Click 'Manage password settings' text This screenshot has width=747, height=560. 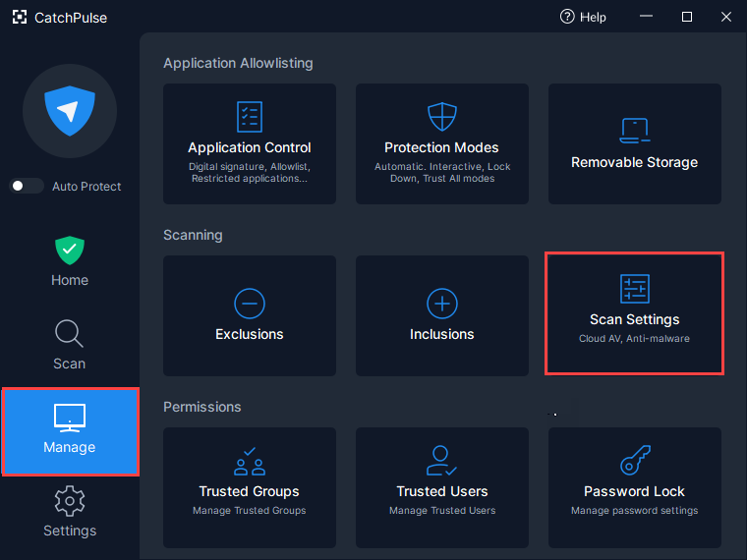tap(635, 511)
